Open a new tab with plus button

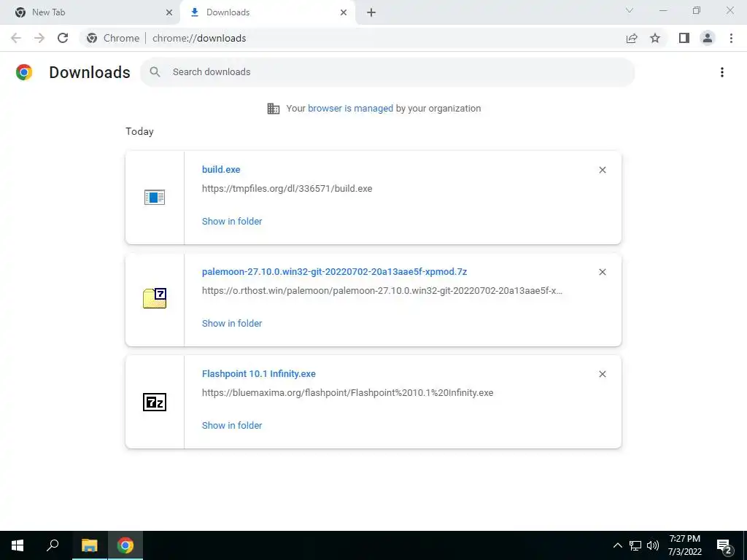tap(371, 12)
